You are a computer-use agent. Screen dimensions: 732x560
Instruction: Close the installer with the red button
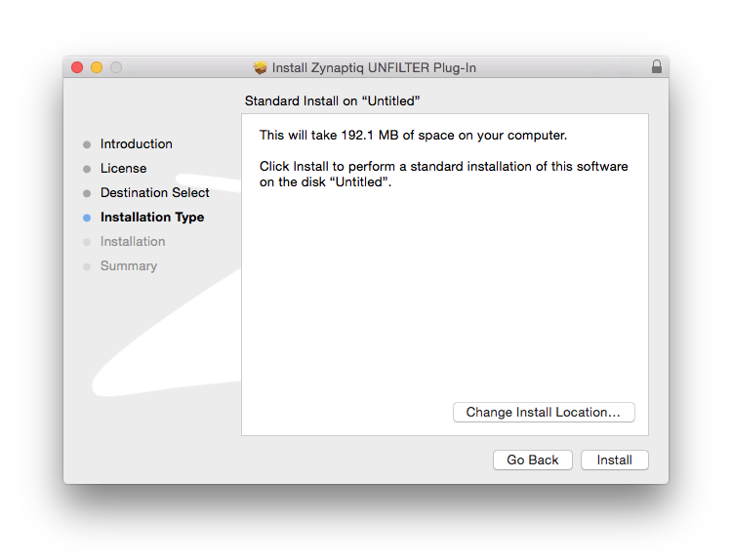(77, 67)
